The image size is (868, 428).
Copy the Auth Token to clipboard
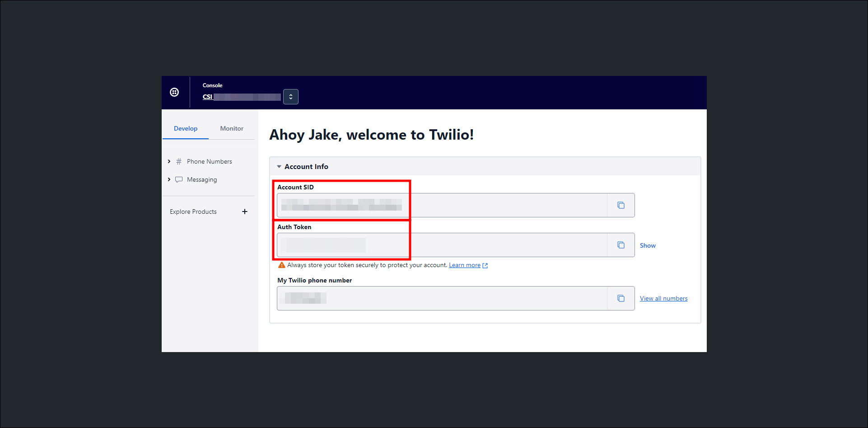pyautogui.click(x=621, y=245)
